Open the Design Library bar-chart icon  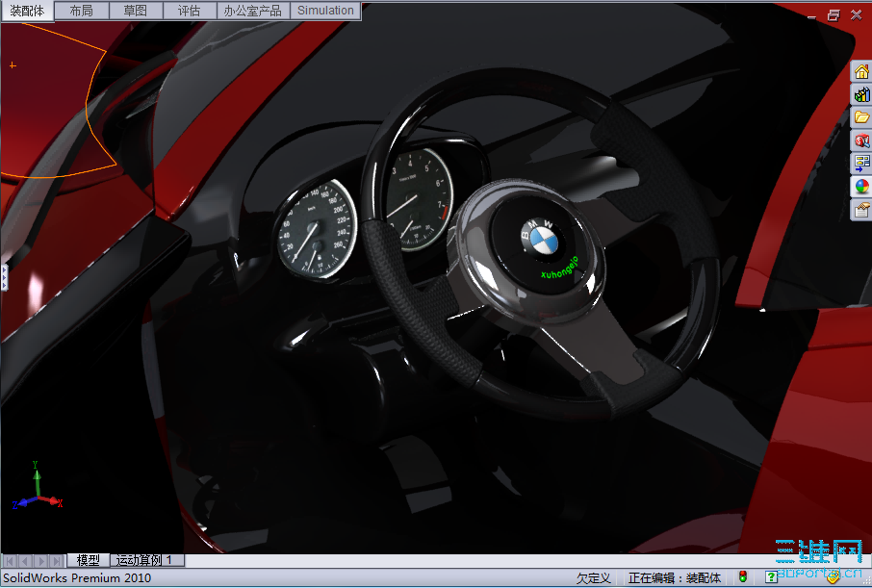tap(861, 94)
